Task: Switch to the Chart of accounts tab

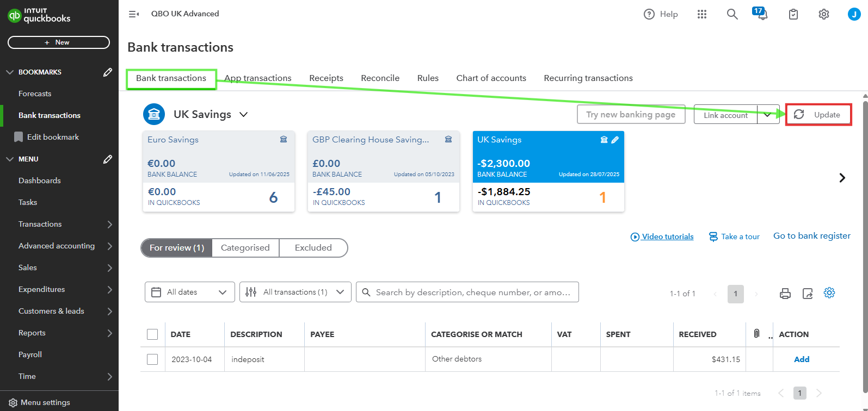Action: (x=491, y=78)
